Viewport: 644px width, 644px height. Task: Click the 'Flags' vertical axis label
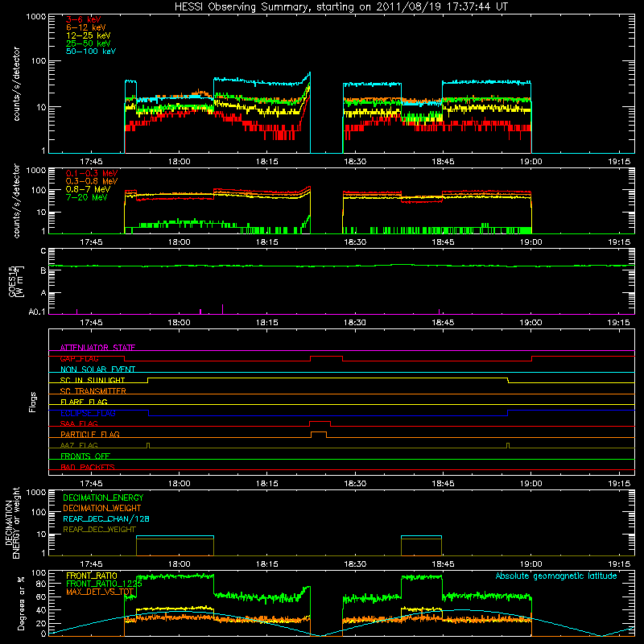click(33, 402)
